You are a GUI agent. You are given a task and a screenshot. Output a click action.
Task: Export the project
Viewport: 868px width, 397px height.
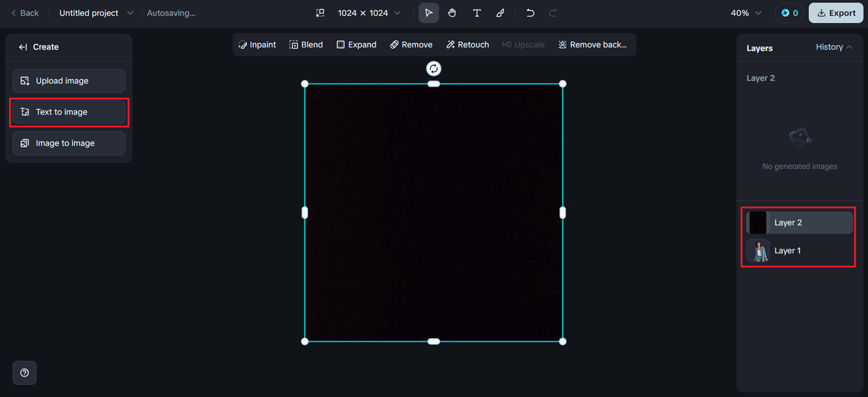point(836,13)
